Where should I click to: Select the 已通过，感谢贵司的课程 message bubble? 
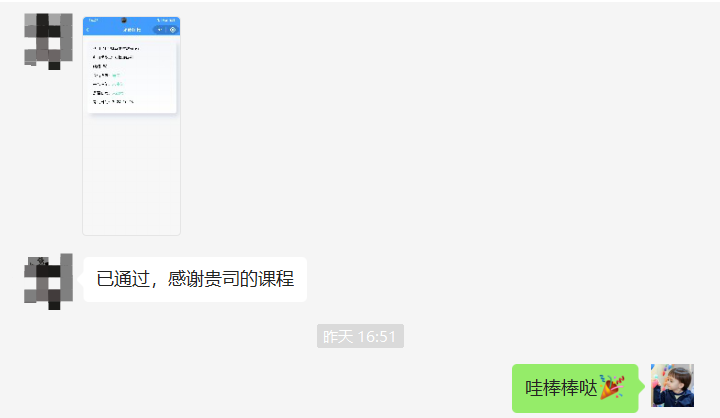coord(195,279)
